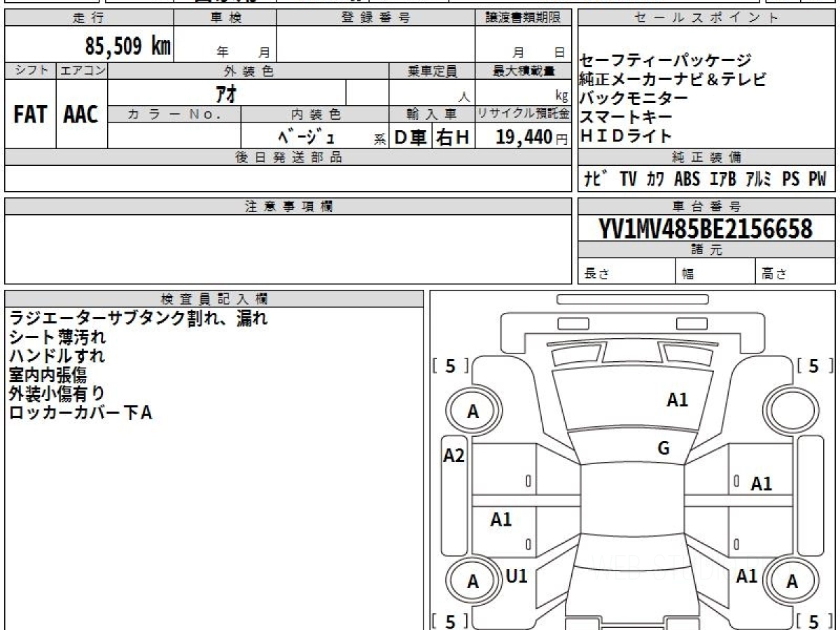
Task: Select the D車 value
Action: (411, 137)
